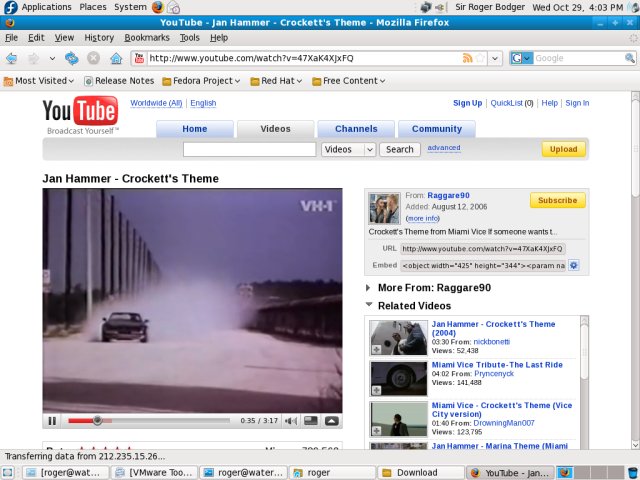Reload the current page
This screenshot has height=480, width=640.
(x=72, y=58)
